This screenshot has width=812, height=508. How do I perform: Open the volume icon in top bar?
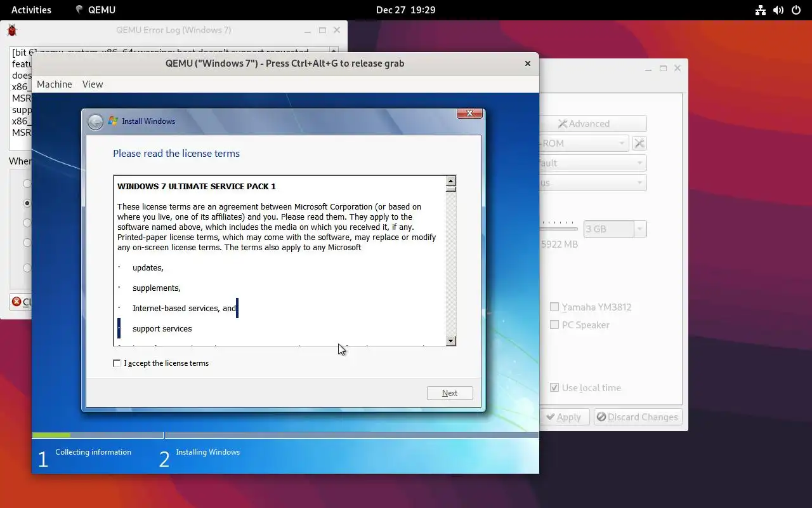(x=778, y=10)
